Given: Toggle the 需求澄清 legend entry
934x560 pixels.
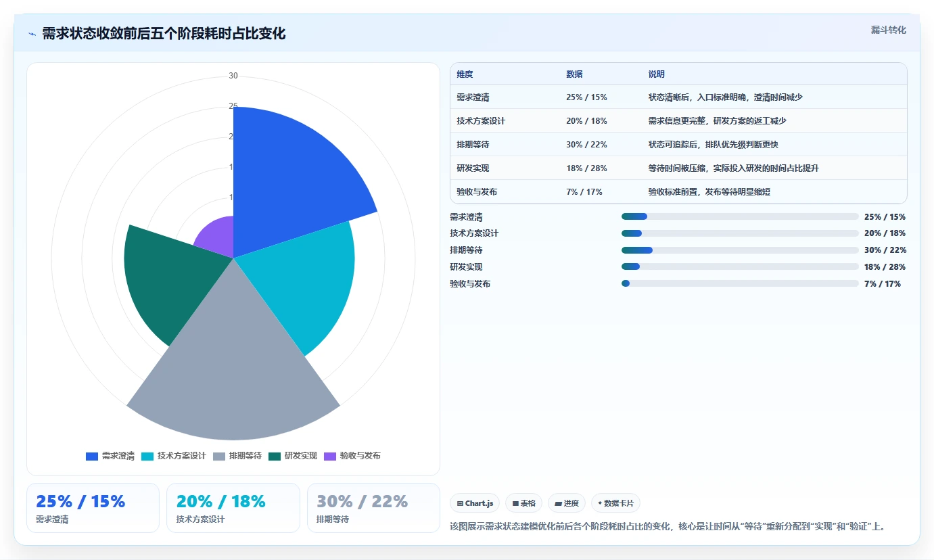Looking at the screenshot, I should (x=110, y=456).
